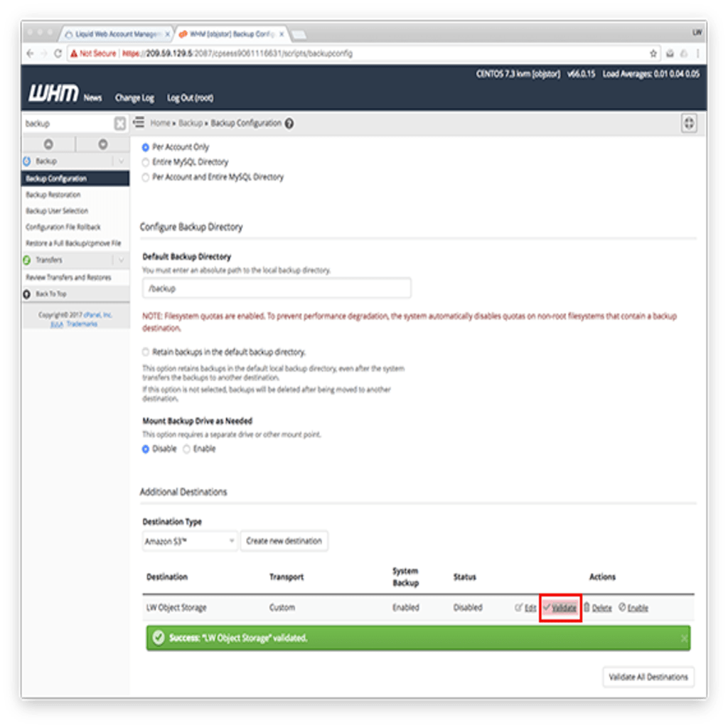Click the Back To Top icon
This screenshot has height=728, width=728.
pos(27,294)
